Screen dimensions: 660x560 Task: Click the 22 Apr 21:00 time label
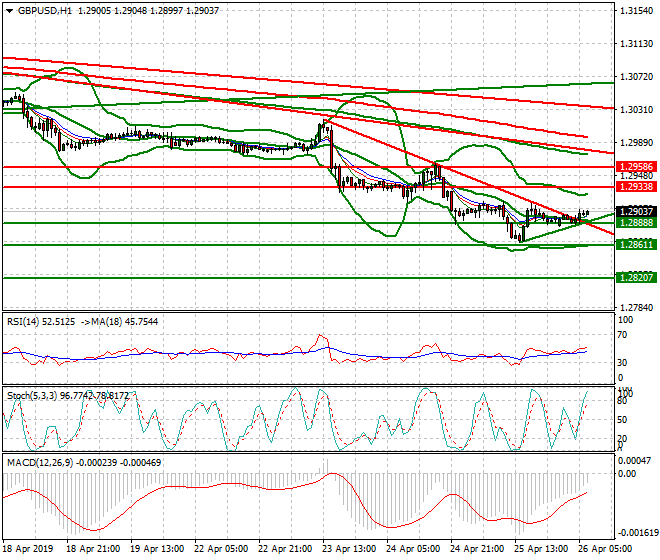285,549
